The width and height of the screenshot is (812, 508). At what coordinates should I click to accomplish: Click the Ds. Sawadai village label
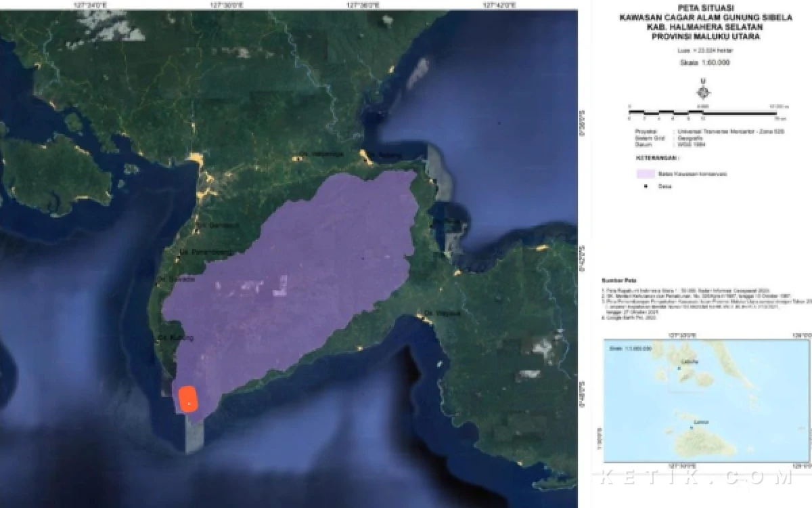coord(177,279)
